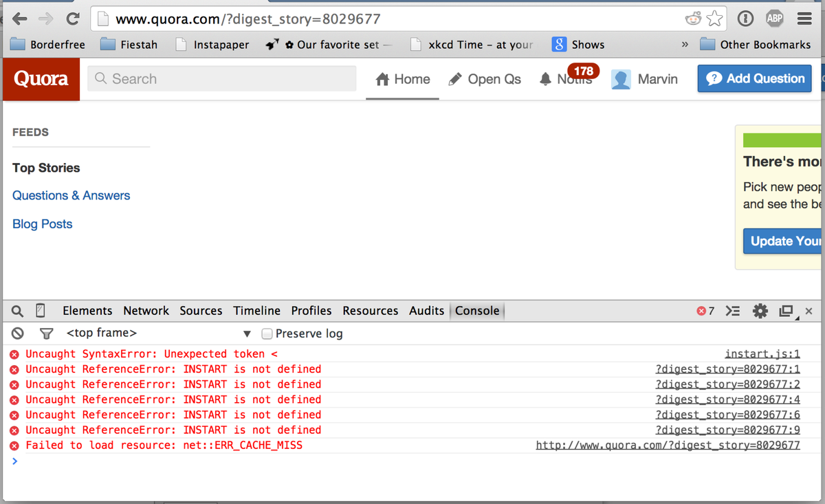Open Marvin profile avatar
This screenshot has width=825, height=504.
tap(621, 80)
